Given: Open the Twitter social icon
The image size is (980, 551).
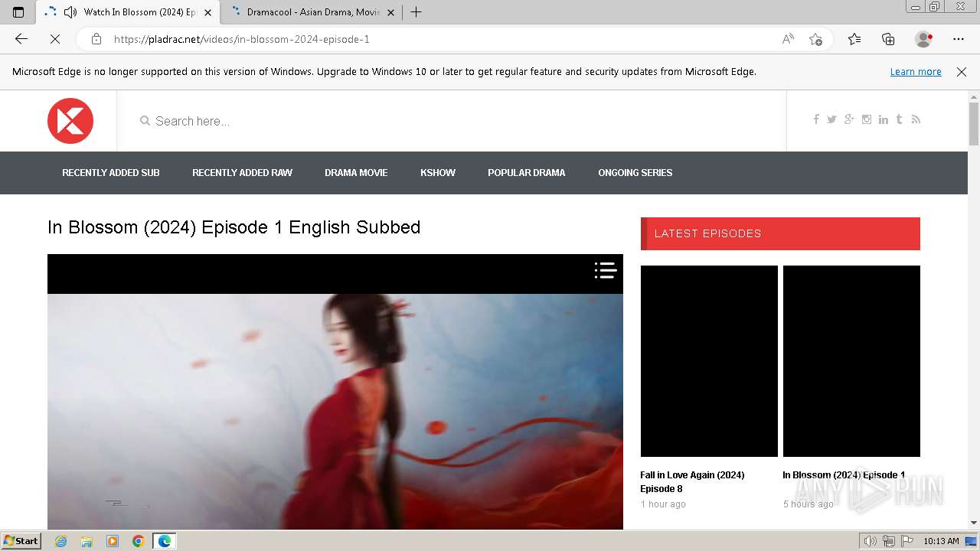Looking at the screenshot, I should 831,119.
